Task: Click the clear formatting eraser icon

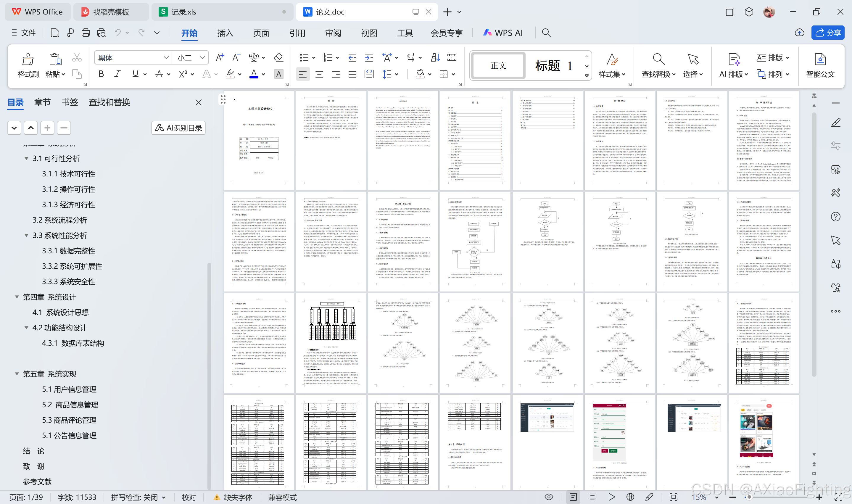Action: pos(278,57)
